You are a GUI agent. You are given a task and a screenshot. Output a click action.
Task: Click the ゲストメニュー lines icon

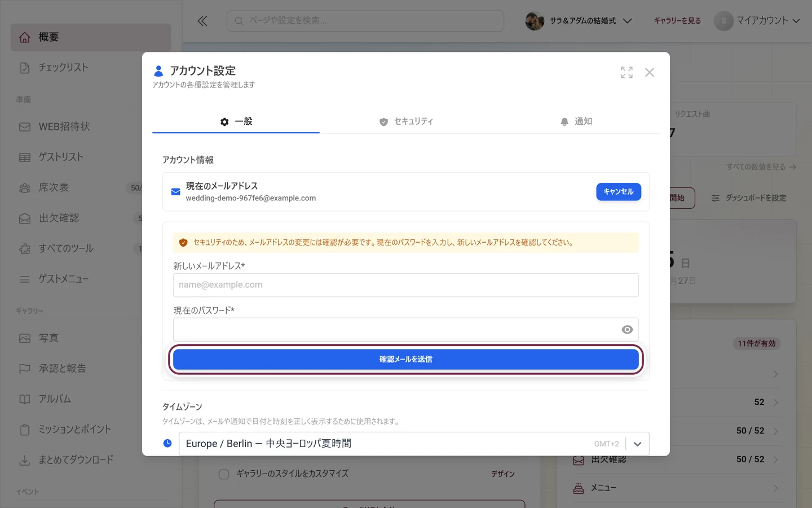click(x=25, y=279)
